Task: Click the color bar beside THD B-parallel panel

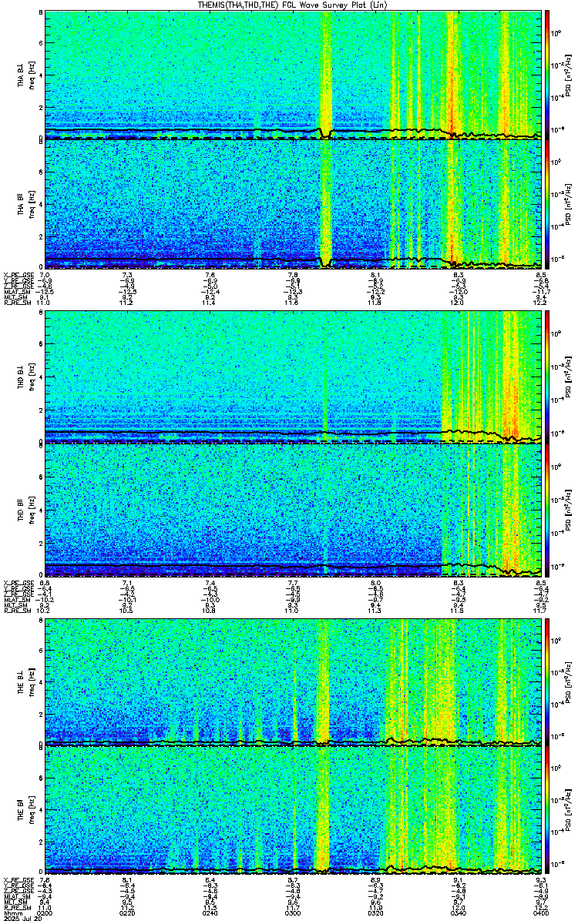Action: click(547, 509)
